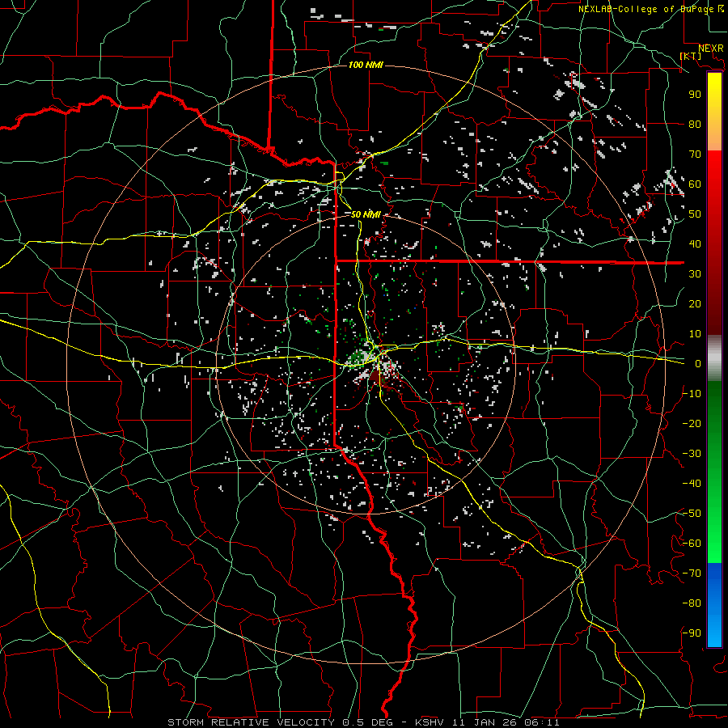
Task: Click the '11 JAN 26 06:11' timestamp
Action: click(506, 722)
